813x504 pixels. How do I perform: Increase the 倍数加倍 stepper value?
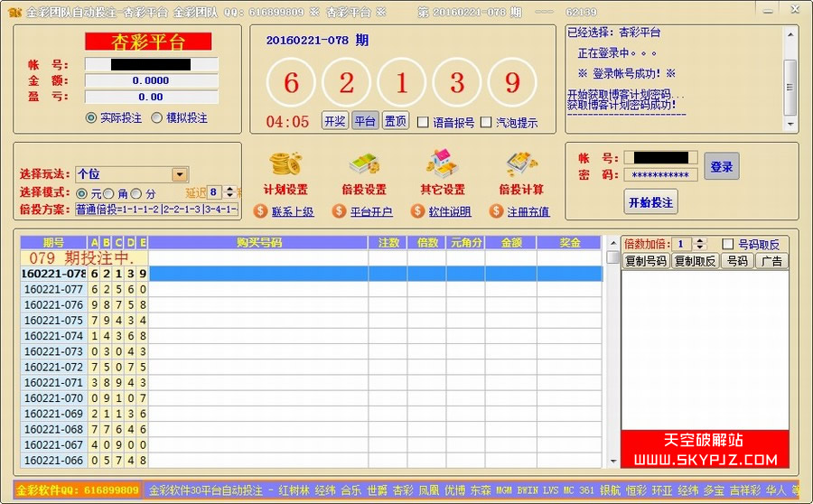pos(701,240)
